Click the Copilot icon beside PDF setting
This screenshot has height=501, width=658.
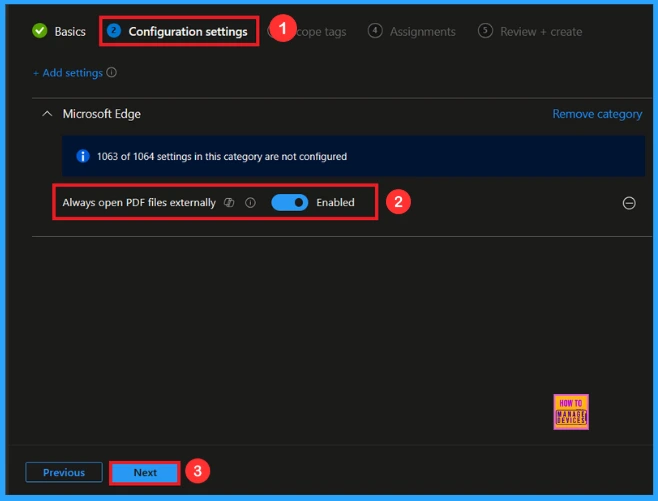click(229, 203)
